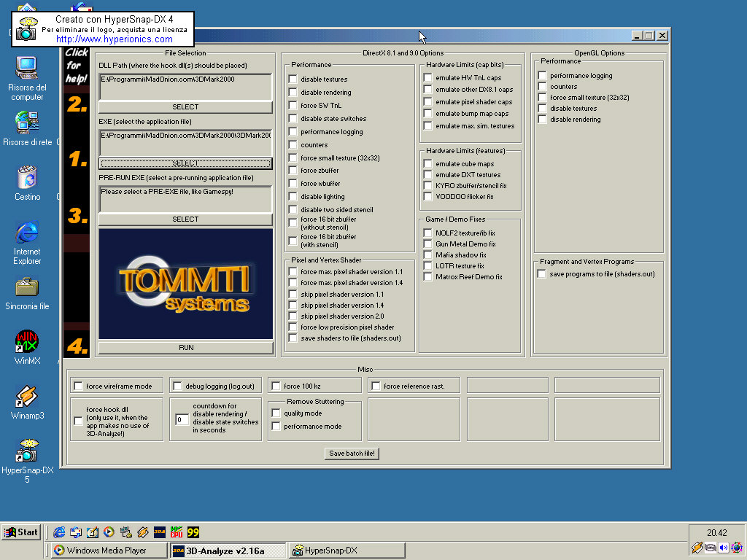The height and width of the screenshot is (560, 747).
Task: Click SELECT under the EXE field
Action: click(x=185, y=163)
